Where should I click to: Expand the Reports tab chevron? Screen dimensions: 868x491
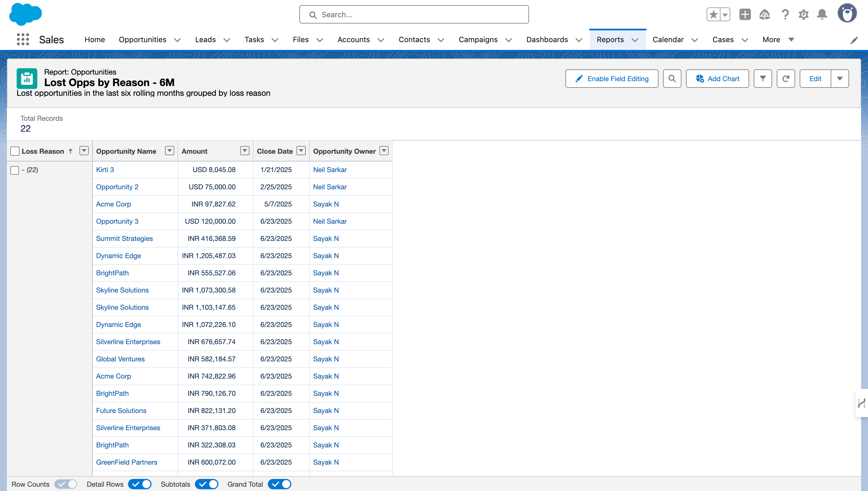pyautogui.click(x=635, y=40)
